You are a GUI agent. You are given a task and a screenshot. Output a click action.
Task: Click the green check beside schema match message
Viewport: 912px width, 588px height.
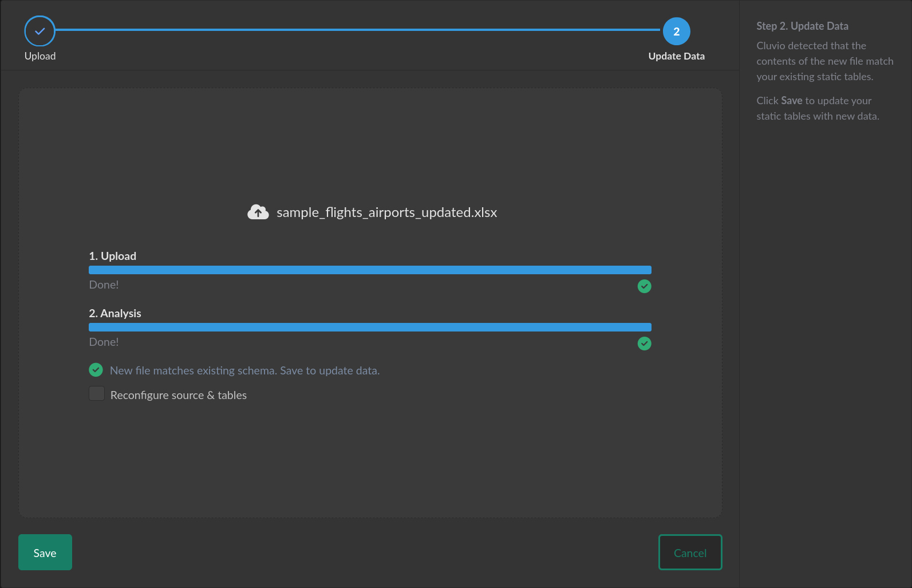[96, 370]
